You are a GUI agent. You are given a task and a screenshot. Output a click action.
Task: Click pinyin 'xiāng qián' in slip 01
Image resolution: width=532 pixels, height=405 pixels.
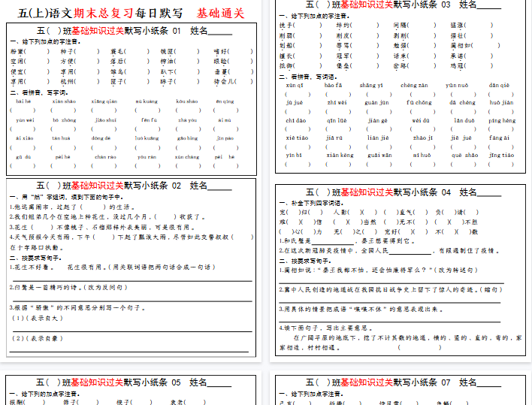coord(104,101)
